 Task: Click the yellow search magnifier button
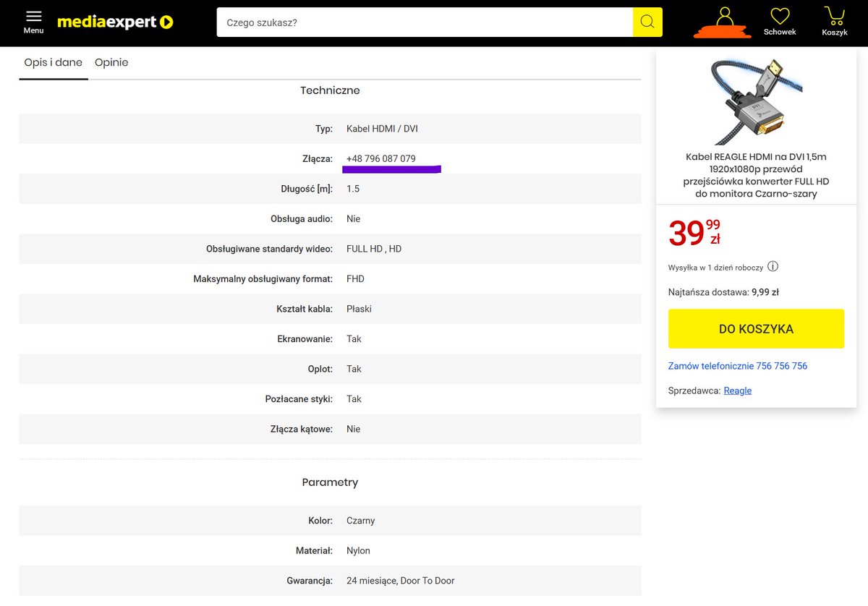(647, 22)
